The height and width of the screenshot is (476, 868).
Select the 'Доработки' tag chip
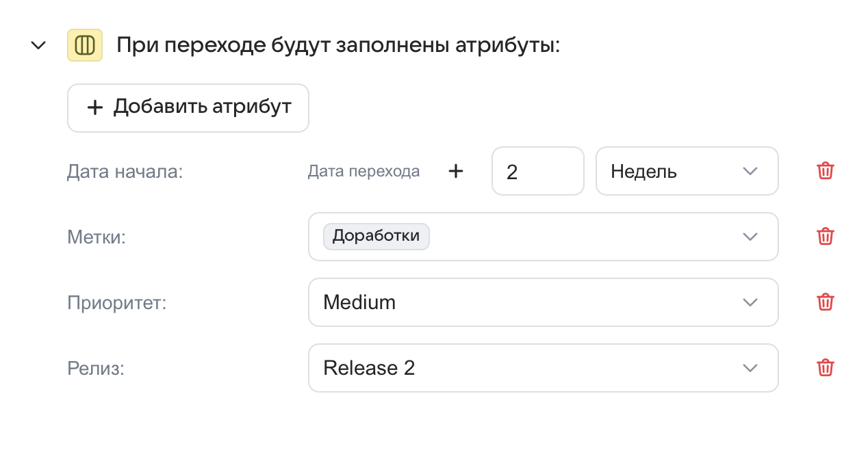tap(376, 236)
